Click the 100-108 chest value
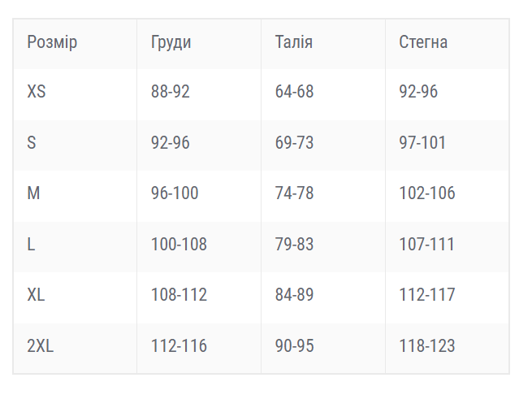Screen dimensions: 532x395 (x=179, y=244)
